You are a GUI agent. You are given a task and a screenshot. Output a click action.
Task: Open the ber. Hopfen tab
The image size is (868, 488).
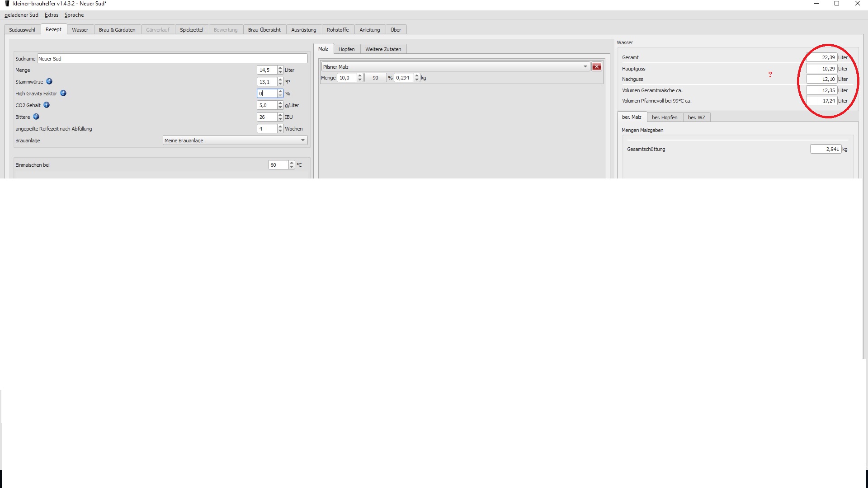(x=664, y=117)
